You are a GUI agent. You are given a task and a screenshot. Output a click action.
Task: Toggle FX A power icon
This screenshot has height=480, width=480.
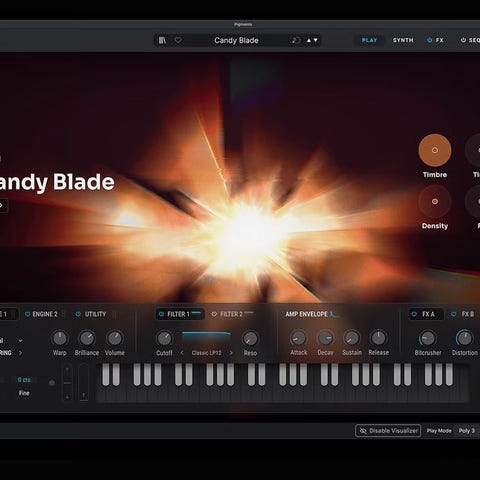click(414, 314)
